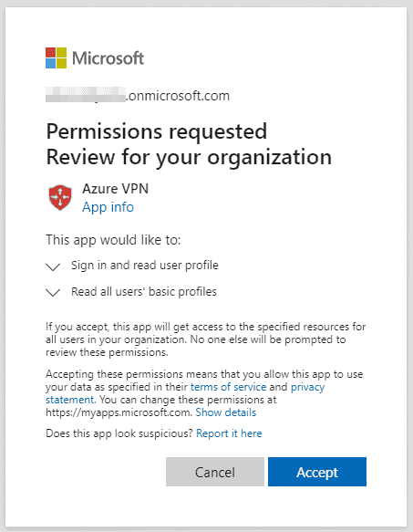Expand chevron beside Sign in and read user profile
The image size is (413, 532).
(x=53, y=266)
